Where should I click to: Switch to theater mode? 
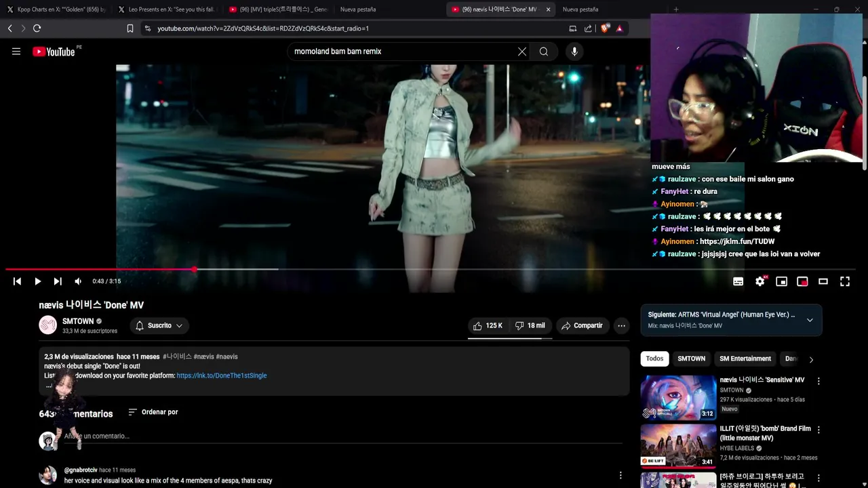(x=823, y=281)
